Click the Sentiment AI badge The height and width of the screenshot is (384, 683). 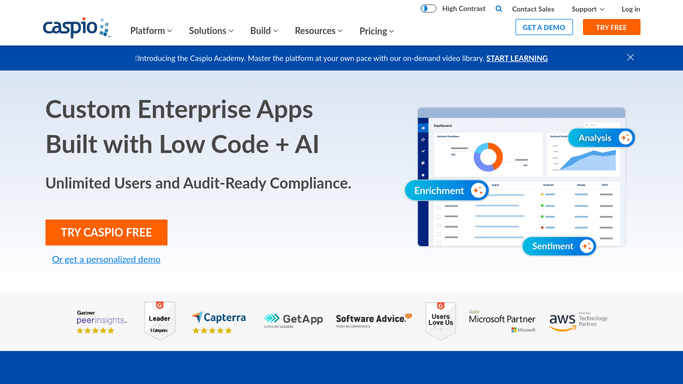(x=559, y=246)
